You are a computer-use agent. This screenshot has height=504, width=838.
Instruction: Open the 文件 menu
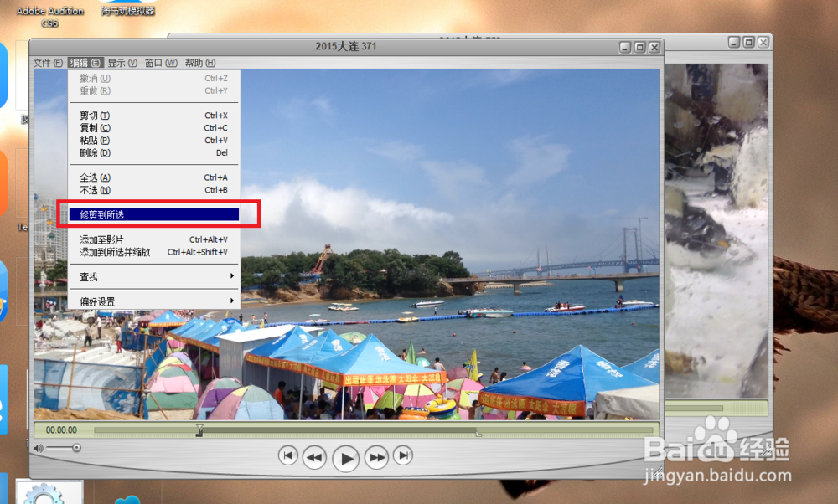(x=48, y=63)
